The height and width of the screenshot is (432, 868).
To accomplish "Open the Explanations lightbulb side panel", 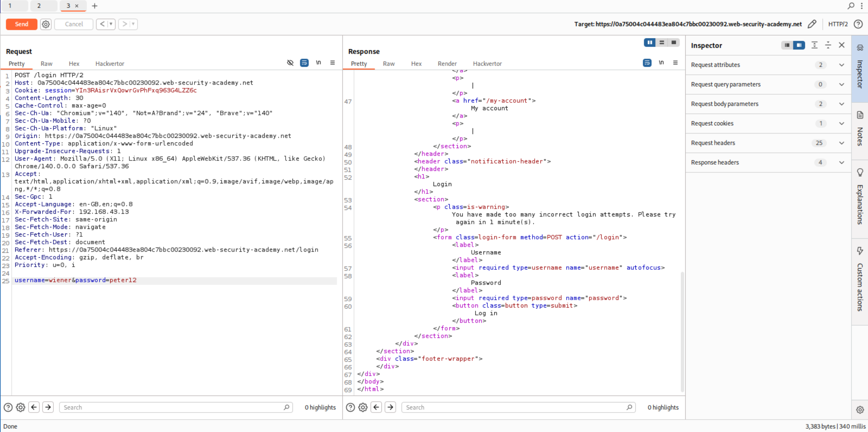I will [x=860, y=173].
